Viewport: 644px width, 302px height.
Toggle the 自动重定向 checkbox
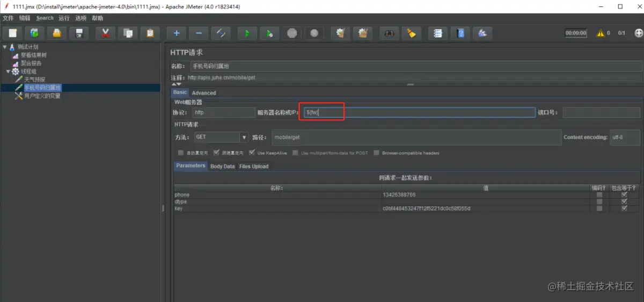[x=181, y=153]
